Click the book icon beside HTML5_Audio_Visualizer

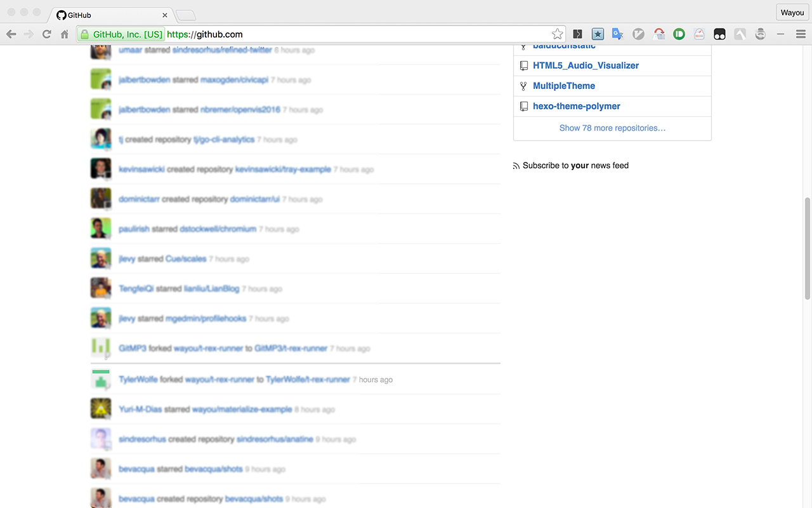(523, 66)
